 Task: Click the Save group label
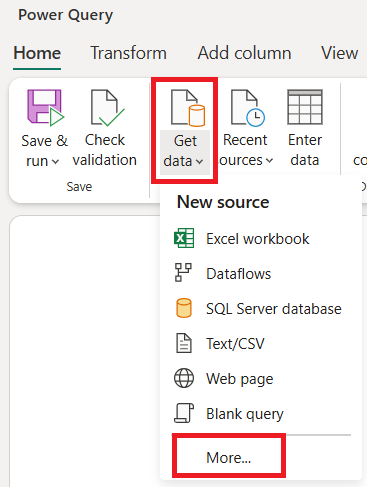(x=79, y=187)
